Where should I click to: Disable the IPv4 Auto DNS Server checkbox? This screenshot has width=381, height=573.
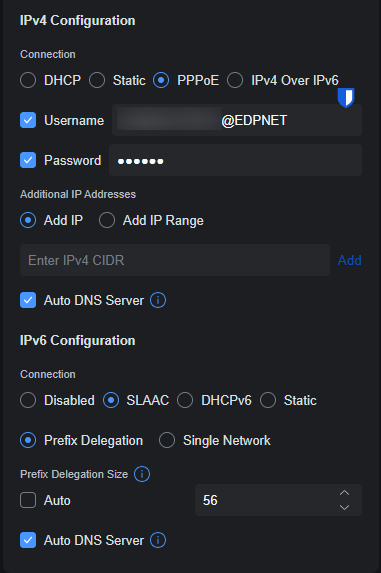tap(28, 300)
